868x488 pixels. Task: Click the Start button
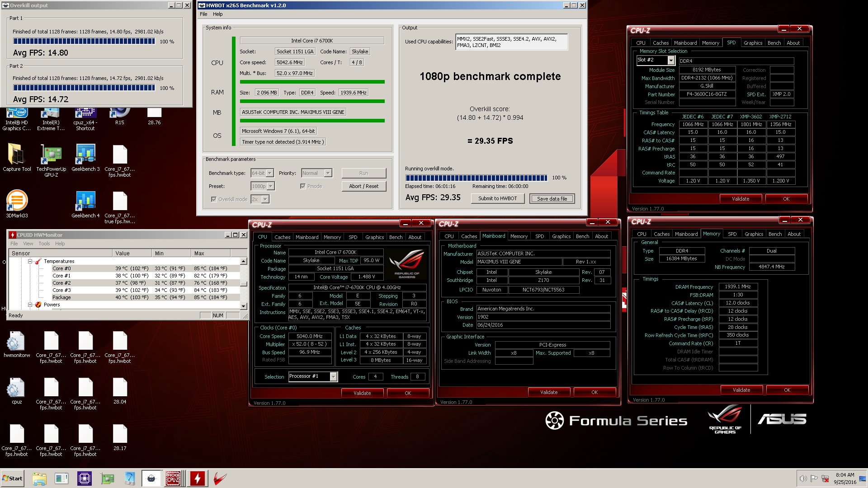(x=13, y=479)
